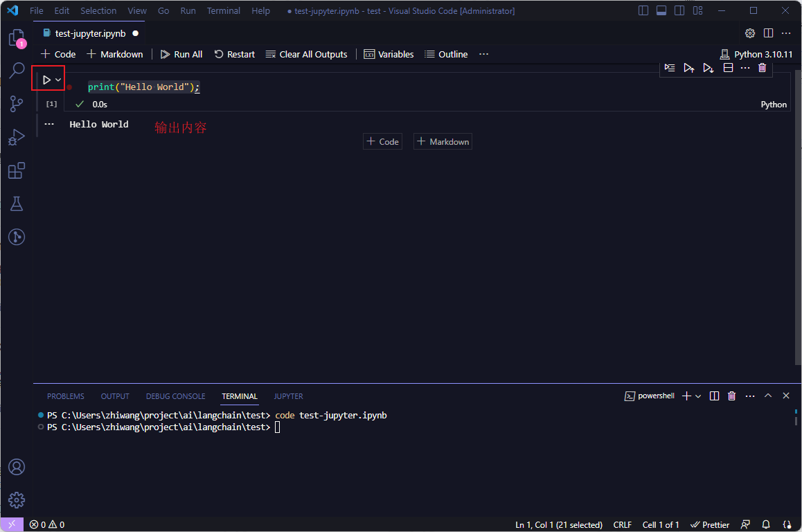802x532 pixels.
Task: Open errors and warnings status item
Action: [x=47, y=525]
